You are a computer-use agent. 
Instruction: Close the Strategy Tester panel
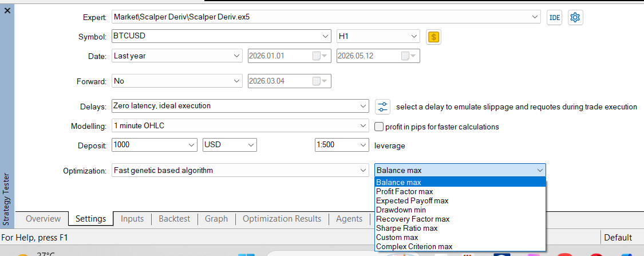7,11
